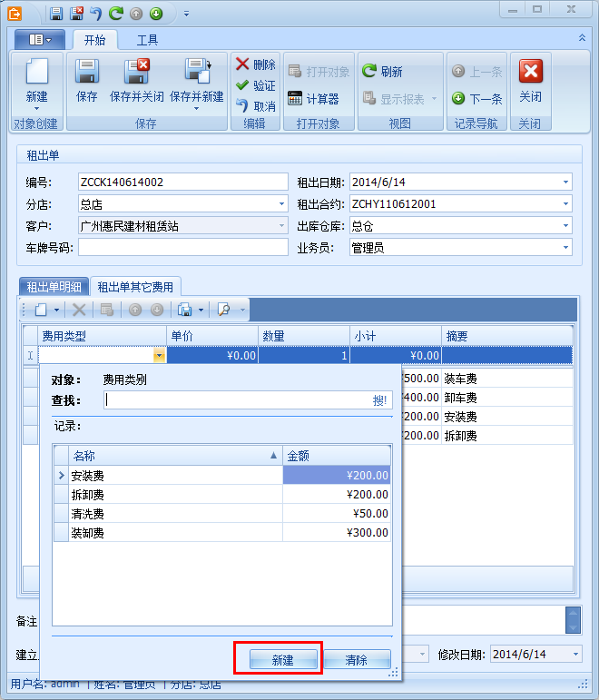Expand the rental date dropdown
Image resolution: width=599 pixels, height=700 pixels.
coord(565,182)
